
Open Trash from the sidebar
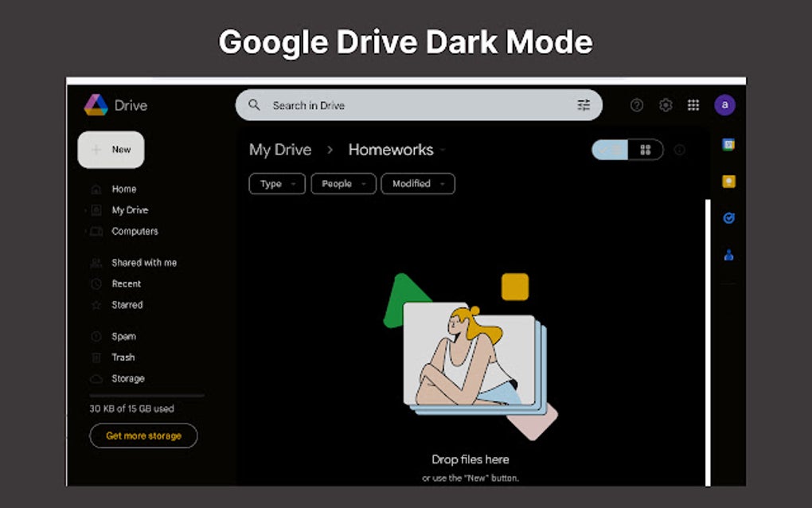123,357
